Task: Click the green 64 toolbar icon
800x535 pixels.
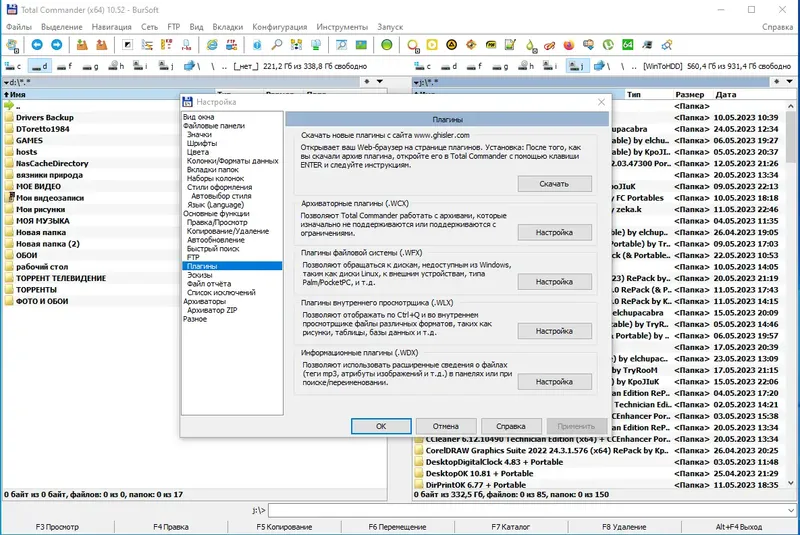Action: pos(628,45)
